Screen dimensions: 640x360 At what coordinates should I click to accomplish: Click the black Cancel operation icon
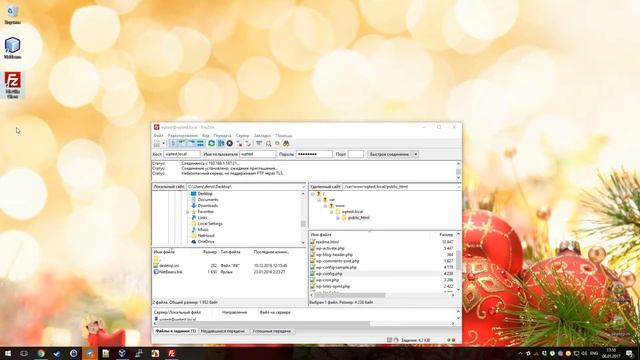click(229, 144)
